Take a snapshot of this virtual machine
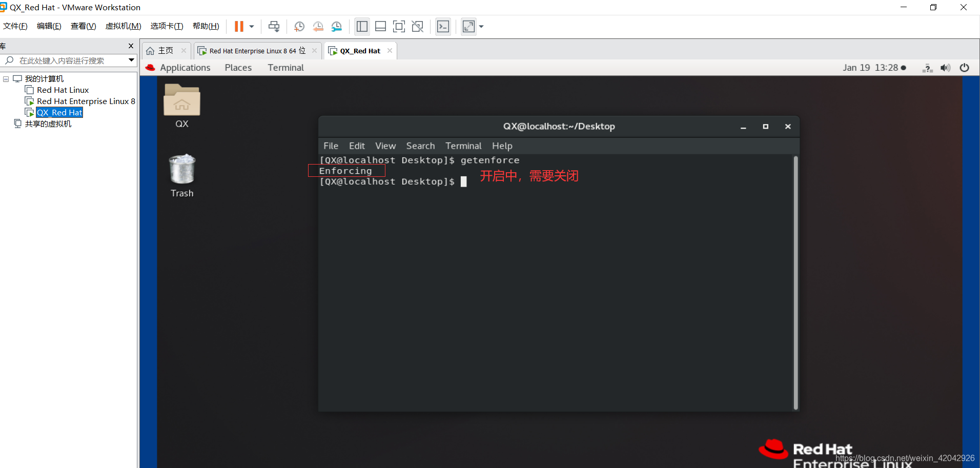This screenshot has width=980, height=468. point(299,26)
